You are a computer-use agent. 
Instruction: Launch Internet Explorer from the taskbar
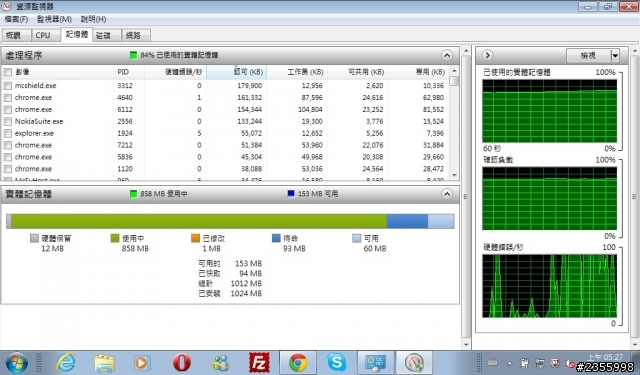coord(66,362)
